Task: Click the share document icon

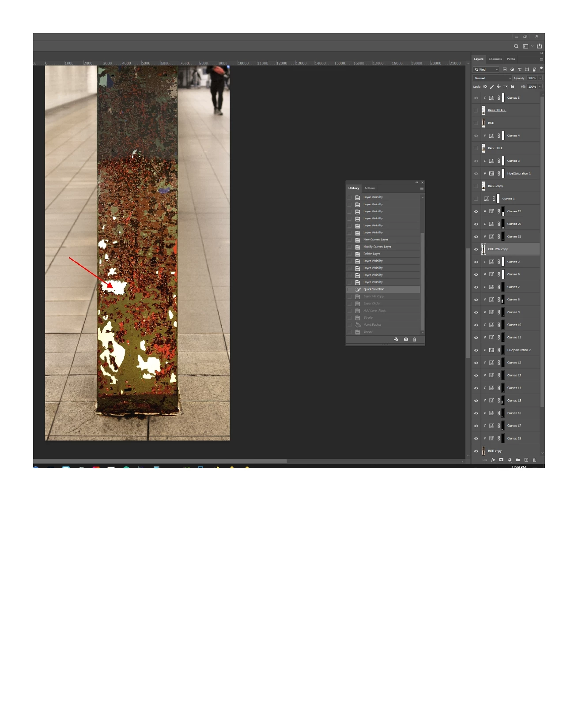Action: (x=539, y=46)
